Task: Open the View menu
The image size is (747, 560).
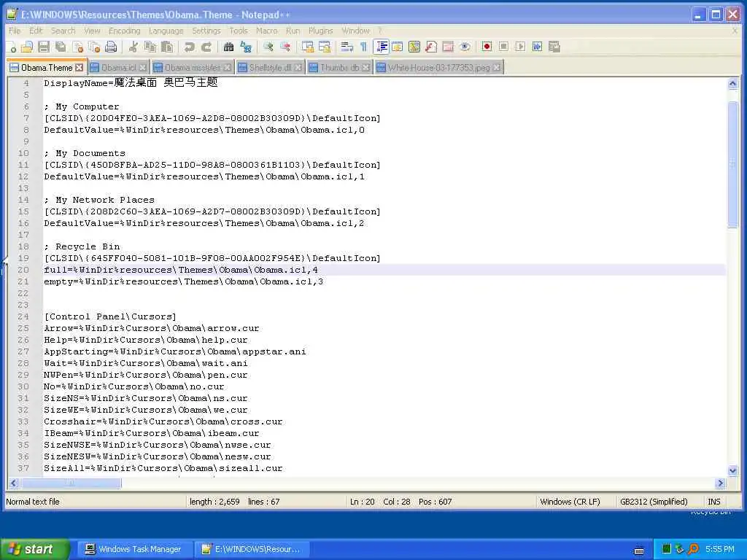Action: coord(92,31)
